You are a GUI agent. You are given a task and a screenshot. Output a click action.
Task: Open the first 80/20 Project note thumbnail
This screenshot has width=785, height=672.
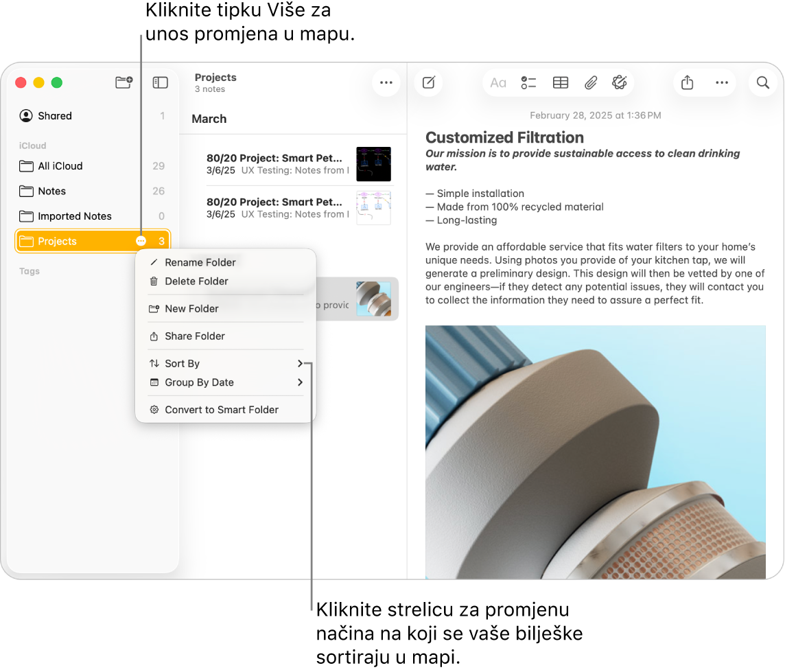click(373, 164)
